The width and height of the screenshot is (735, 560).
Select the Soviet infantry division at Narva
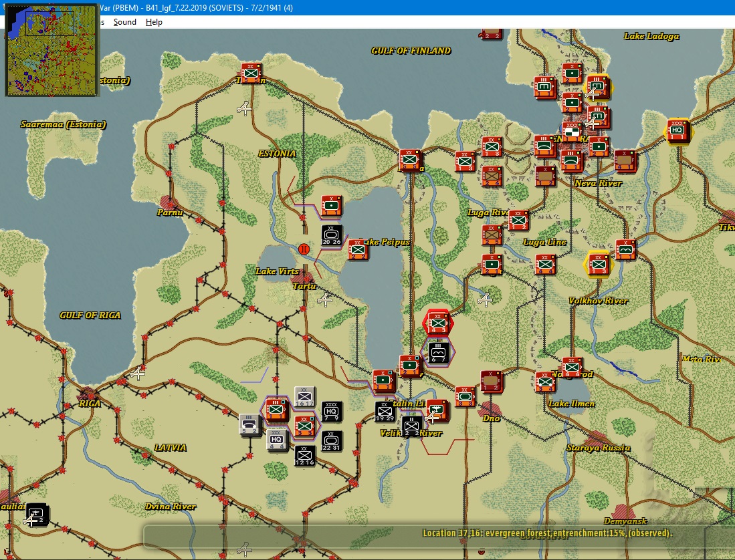tap(410, 160)
